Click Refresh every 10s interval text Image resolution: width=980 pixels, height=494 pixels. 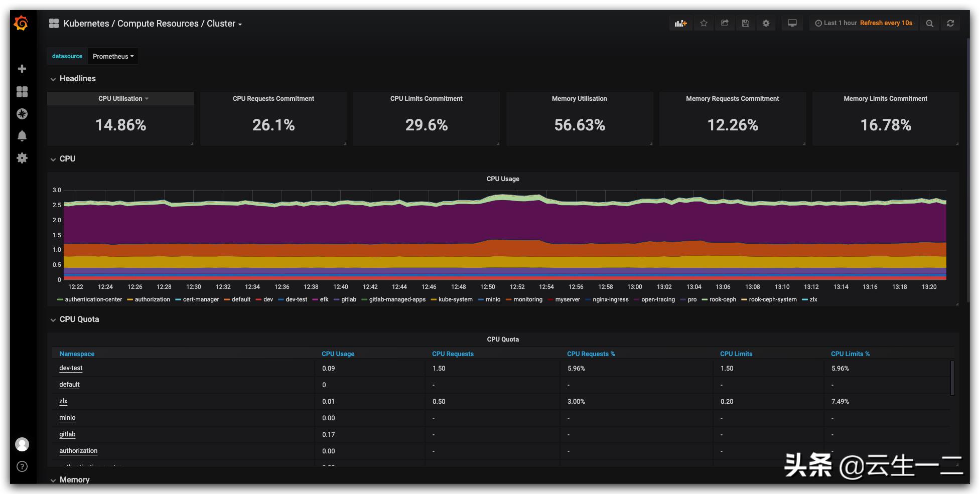click(x=886, y=23)
